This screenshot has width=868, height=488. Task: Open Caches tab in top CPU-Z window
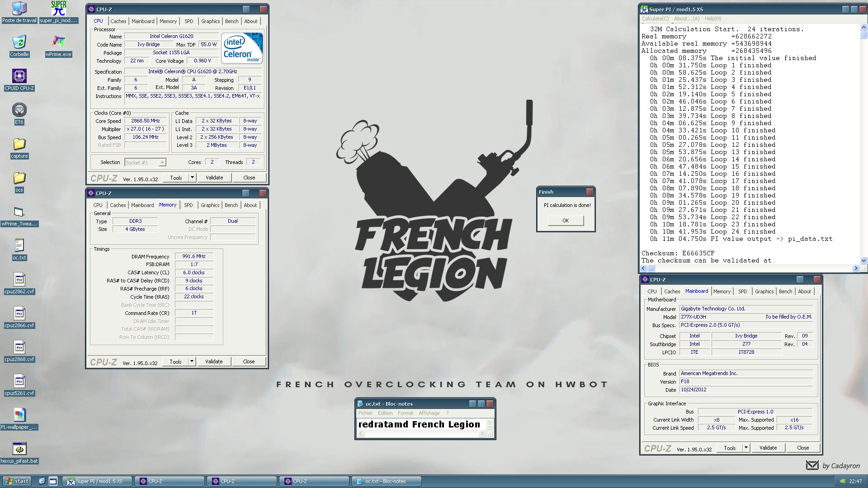point(118,21)
